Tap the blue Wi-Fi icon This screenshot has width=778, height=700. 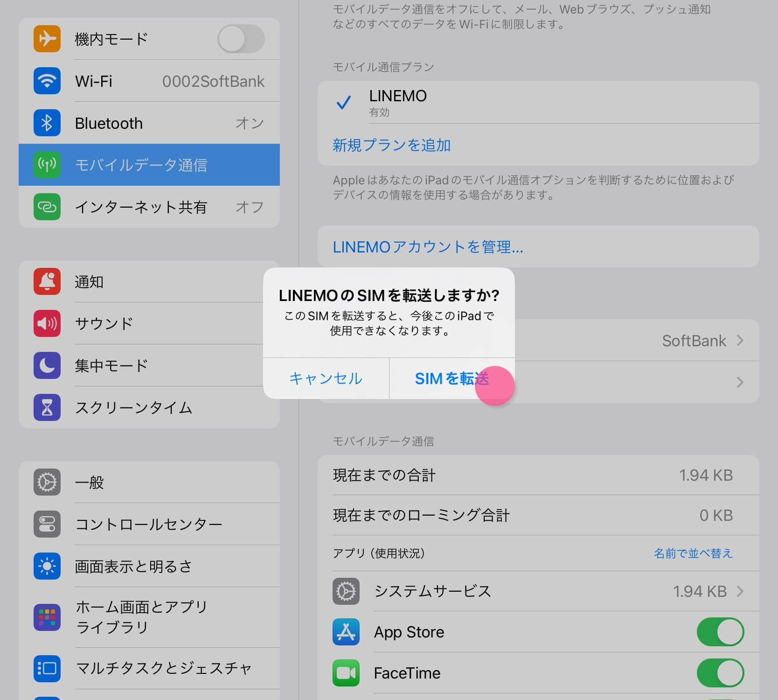47,81
